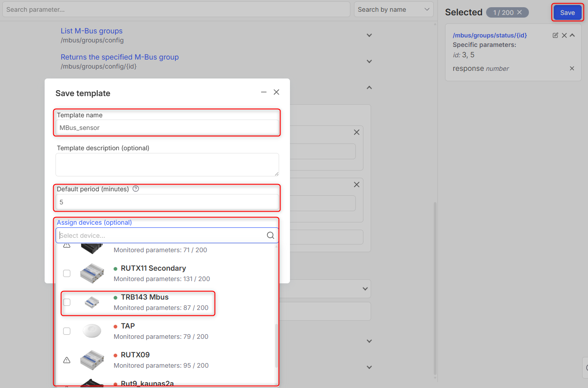Remove the response number parameter

point(572,69)
